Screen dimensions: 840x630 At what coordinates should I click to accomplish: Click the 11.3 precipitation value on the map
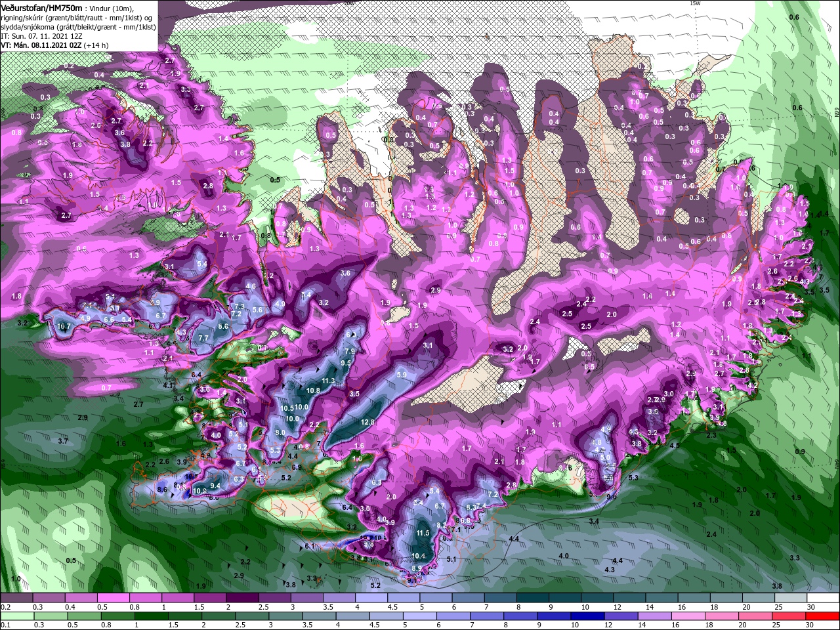[x=329, y=381]
